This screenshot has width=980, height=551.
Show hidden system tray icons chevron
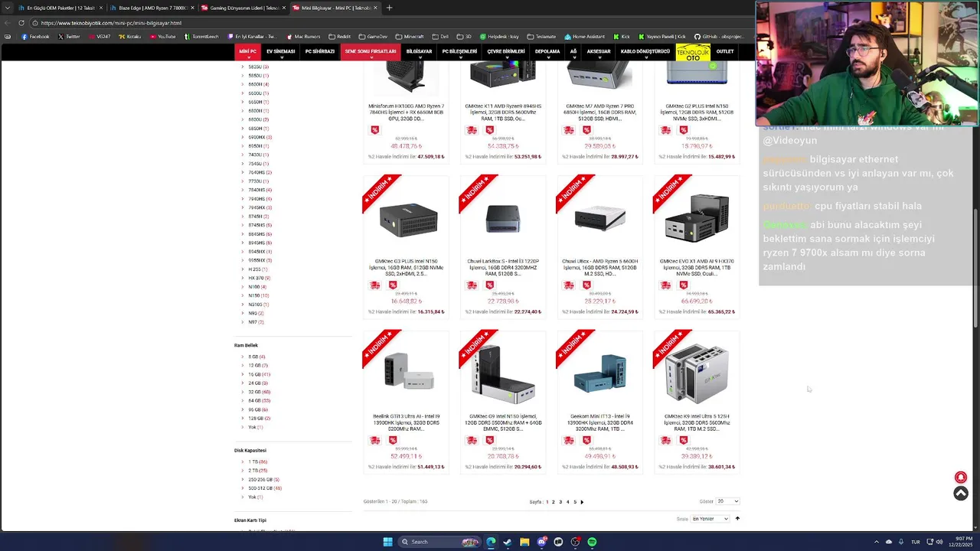point(877,542)
